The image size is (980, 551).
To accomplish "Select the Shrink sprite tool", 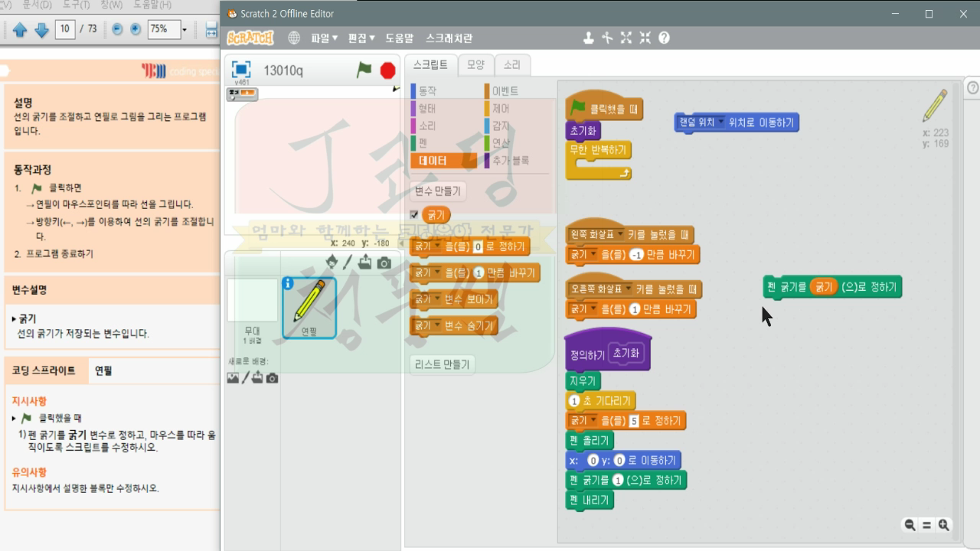I will (645, 37).
